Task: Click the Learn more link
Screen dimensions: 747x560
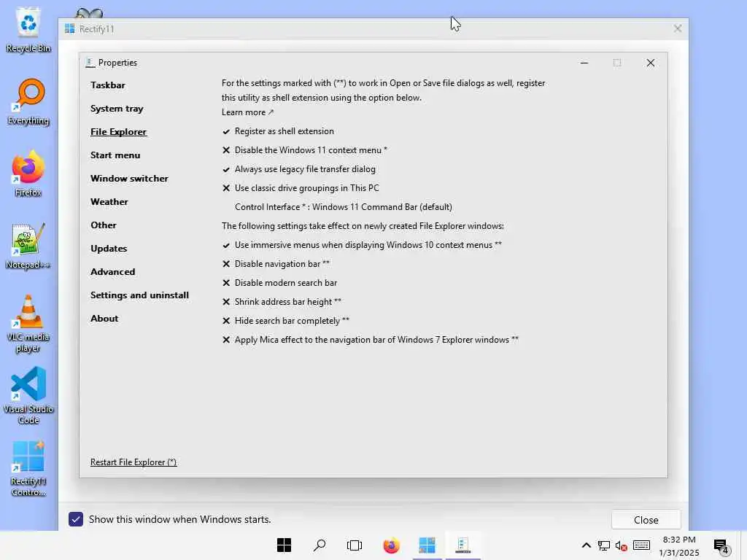Action: 247,112
